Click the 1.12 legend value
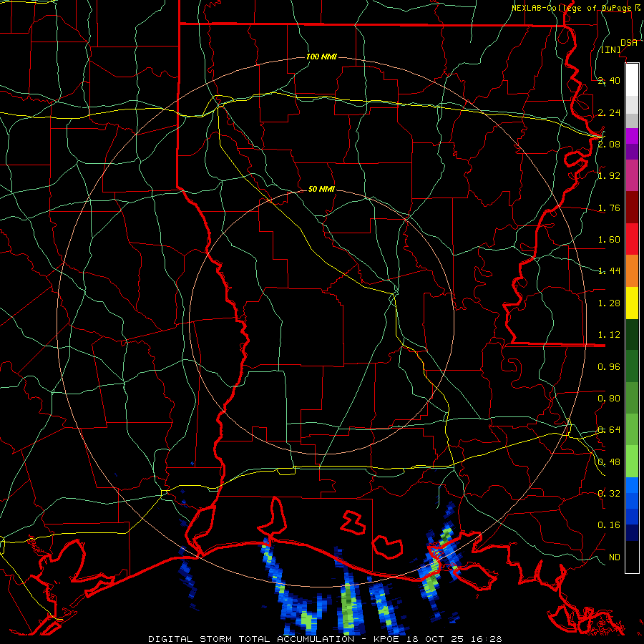The height and width of the screenshot is (644, 644). [609, 335]
